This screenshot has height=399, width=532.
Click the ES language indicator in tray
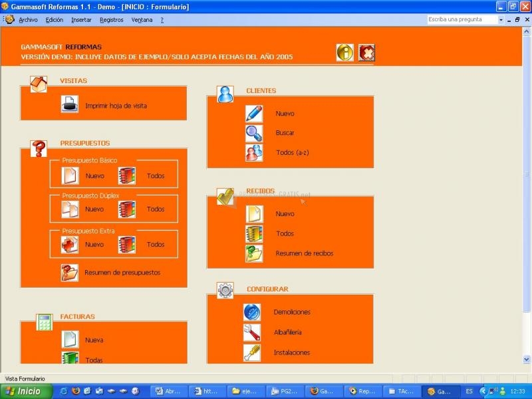(x=469, y=391)
